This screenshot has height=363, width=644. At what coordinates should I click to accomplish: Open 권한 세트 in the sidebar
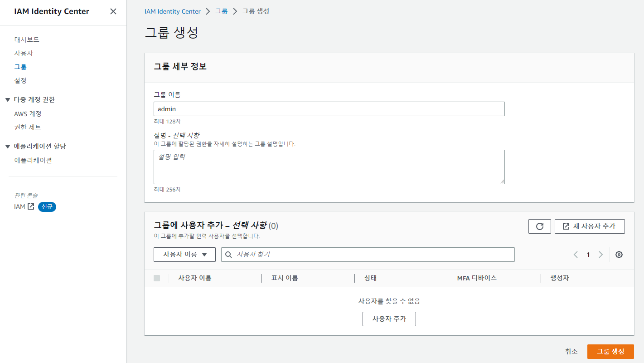(x=28, y=127)
